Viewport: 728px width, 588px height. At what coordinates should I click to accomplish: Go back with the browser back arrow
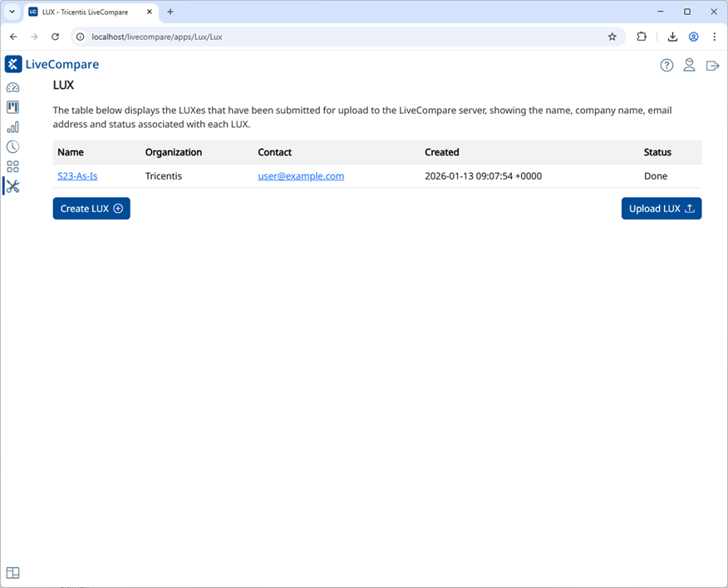point(13,37)
